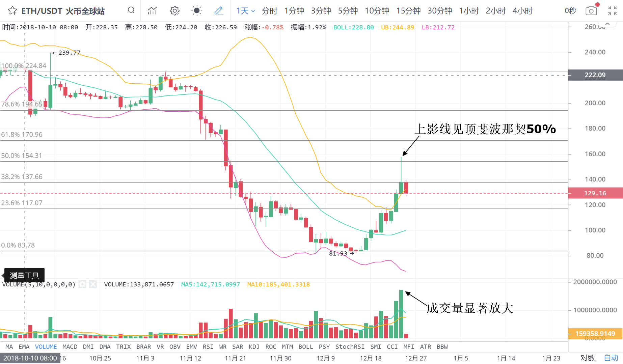Viewport: 623px width, 364px height.
Task: Toggle 对数 logarithmic scale
Action: click(x=588, y=358)
